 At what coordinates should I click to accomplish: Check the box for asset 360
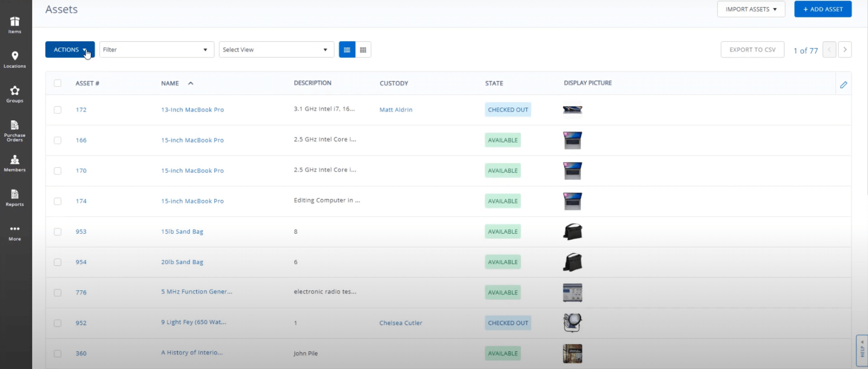pyautogui.click(x=57, y=354)
